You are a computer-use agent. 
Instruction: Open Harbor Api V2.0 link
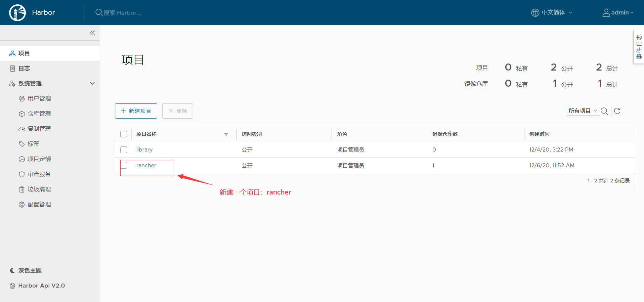[x=41, y=286]
